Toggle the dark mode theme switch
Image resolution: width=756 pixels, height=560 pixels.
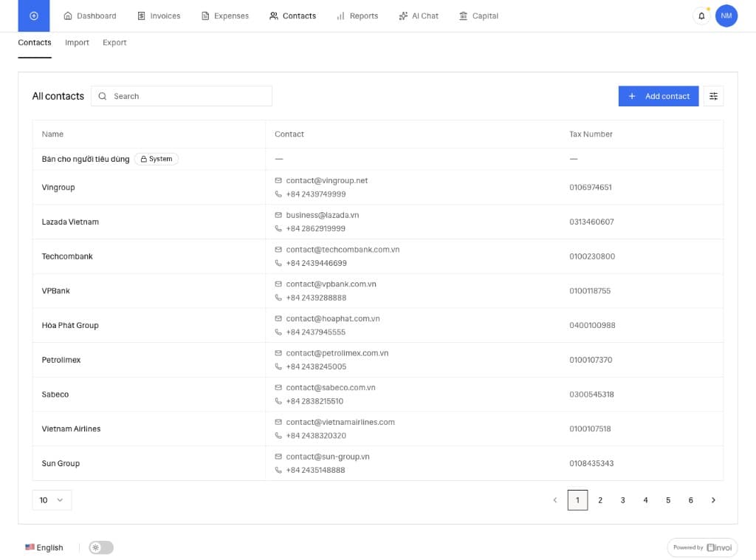click(101, 547)
